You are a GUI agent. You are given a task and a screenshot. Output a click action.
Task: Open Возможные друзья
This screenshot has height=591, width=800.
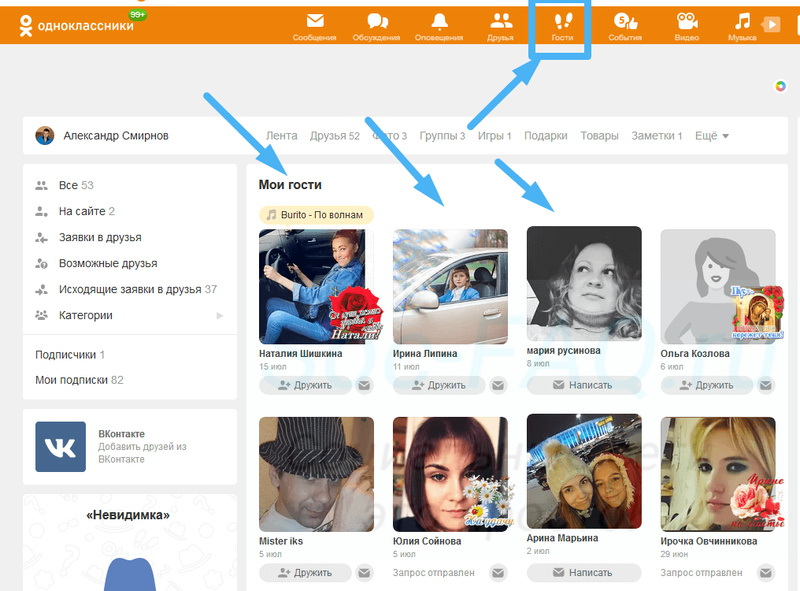point(108,263)
